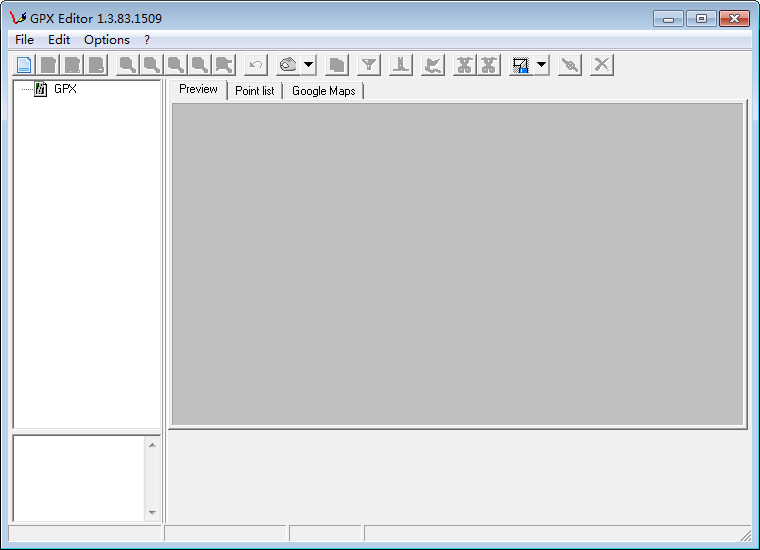Viewport: 760px width, 550px height.
Task: Click the left scissors split icon
Action: click(464, 64)
